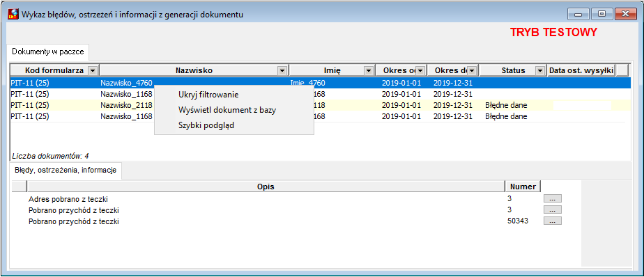Viewport: 644px width, 277px height.
Task: Click the Opis column header
Action: click(x=266, y=187)
